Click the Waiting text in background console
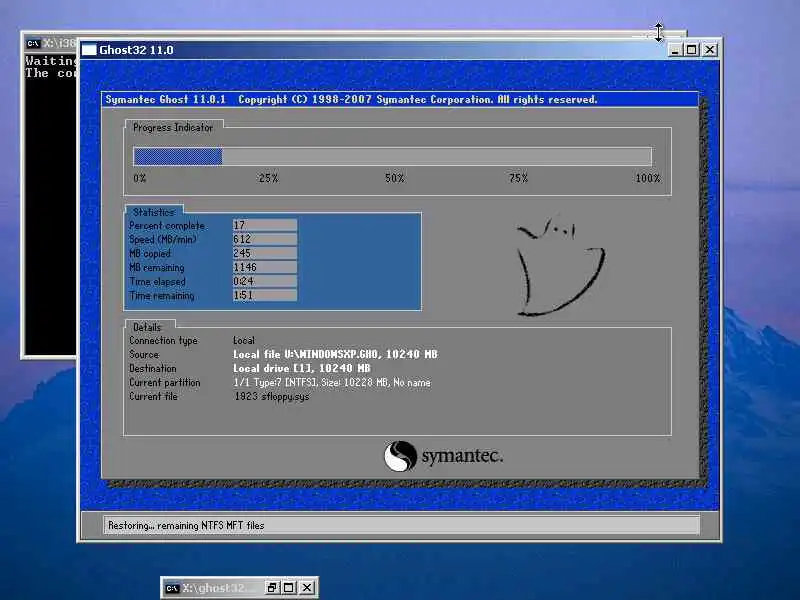Viewport: 800px width, 600px height. click(51, 61)
